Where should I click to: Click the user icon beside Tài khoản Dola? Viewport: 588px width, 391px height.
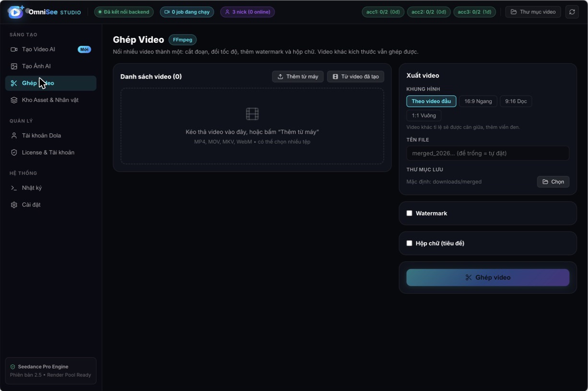click(x=14, y=136)
